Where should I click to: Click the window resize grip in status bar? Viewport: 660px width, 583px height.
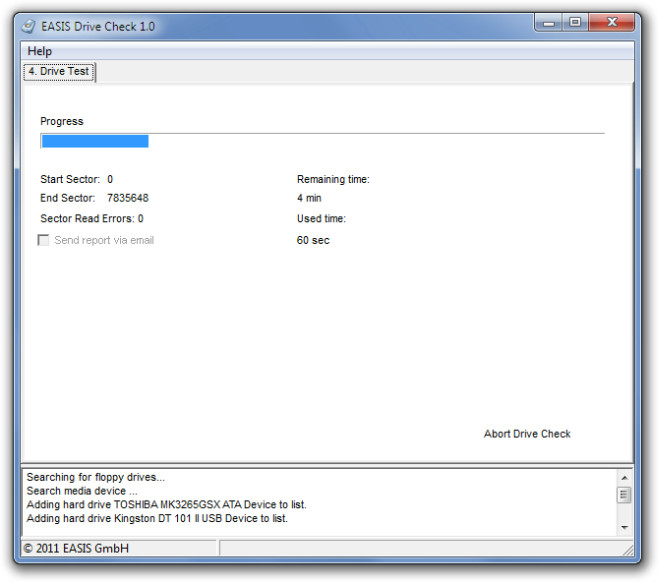pos(628,551)
